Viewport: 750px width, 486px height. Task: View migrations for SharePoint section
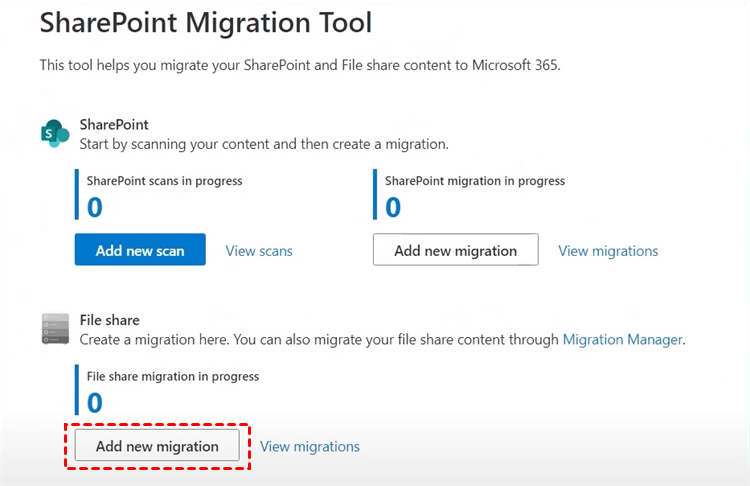pos(608,251)
